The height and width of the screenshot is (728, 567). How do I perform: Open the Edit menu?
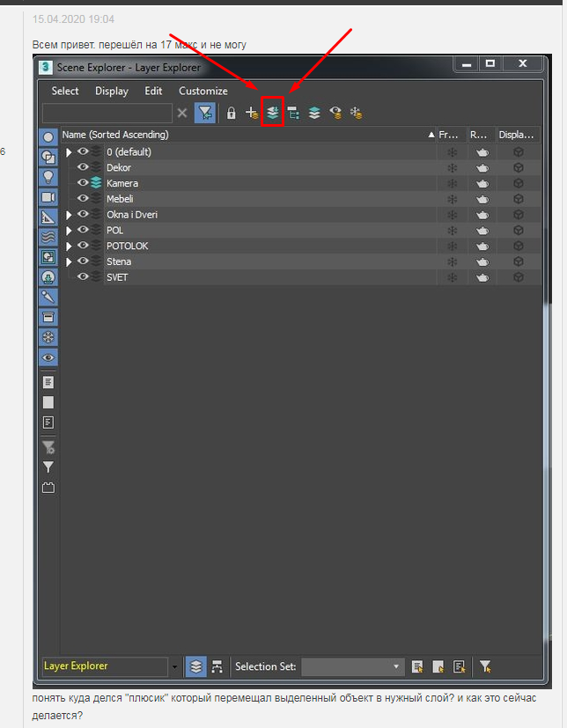click(153, 91)
